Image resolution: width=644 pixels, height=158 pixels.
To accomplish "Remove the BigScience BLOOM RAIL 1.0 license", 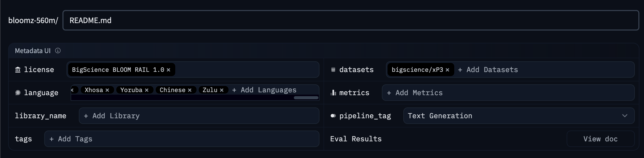I will pyautogui.click(x=168, y=70).
